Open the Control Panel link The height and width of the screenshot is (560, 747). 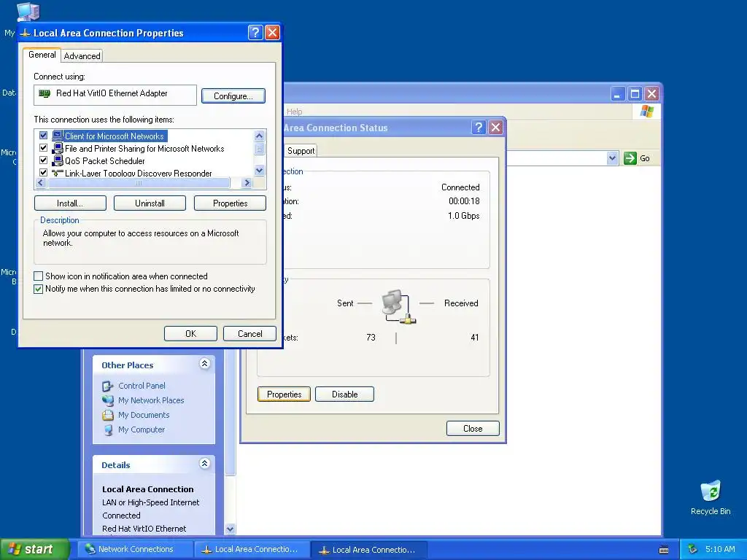tap(142, 386)
